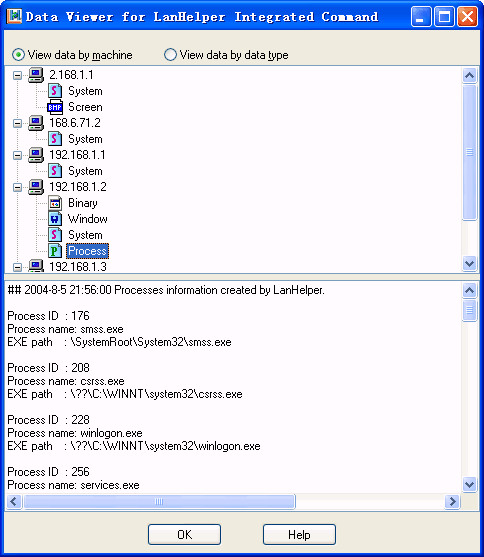
Task: Click data pane scroll down arrow
Action: pos(469,485)
